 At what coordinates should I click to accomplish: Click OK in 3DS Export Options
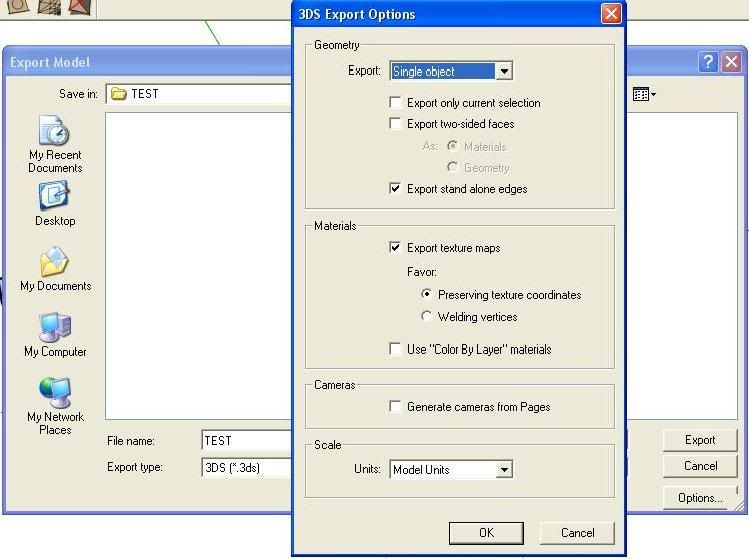tap(486, 533)
